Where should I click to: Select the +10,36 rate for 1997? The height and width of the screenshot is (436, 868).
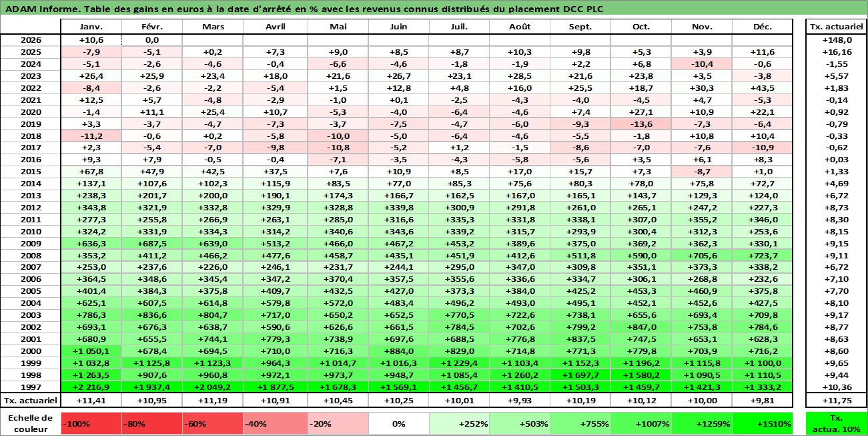(x=836, y=387)
